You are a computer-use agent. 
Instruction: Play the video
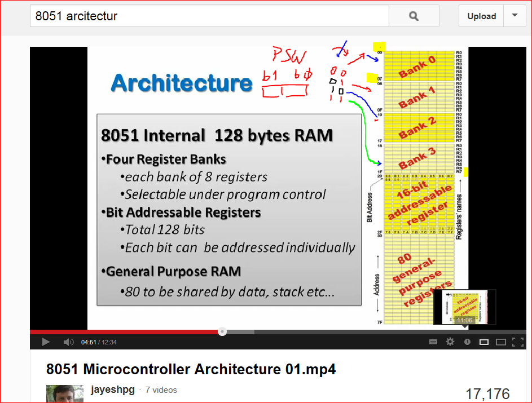(x=46, y=342)
